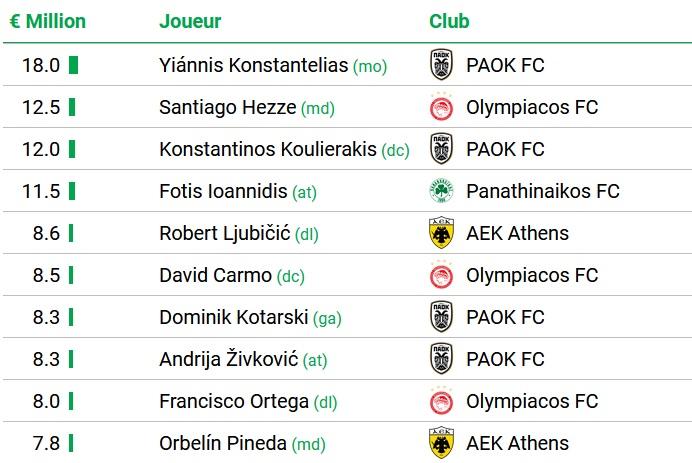This screenshot has height=463, width=692.
Task: Sort by the € Million column header
Action: click(x=48, y=21)
